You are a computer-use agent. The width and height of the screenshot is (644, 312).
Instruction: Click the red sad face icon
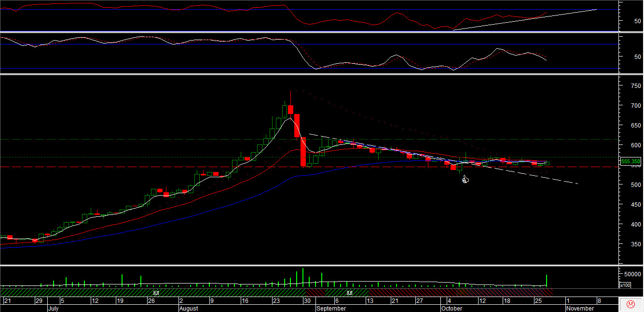click(x=630, y=304)
